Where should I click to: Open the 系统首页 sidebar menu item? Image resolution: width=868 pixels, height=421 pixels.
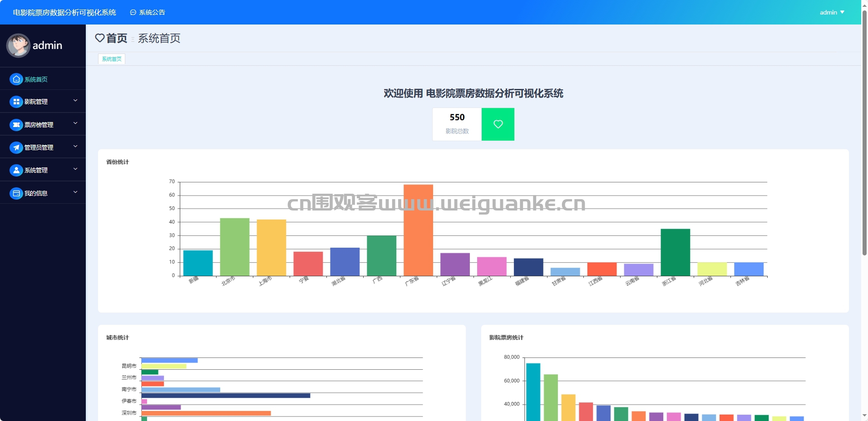pyautogui.click(x=43, y=79)
